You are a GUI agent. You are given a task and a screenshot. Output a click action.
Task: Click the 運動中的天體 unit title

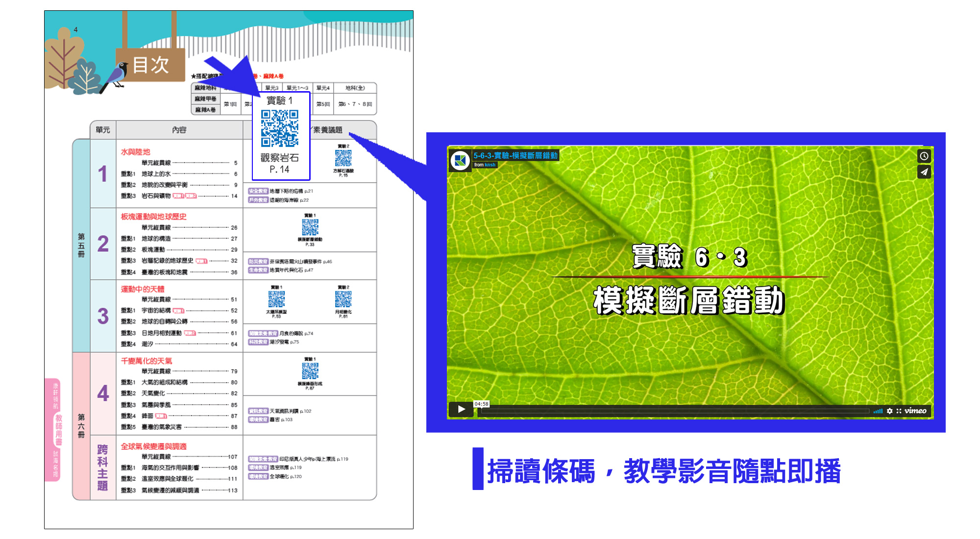coord(143,289)
